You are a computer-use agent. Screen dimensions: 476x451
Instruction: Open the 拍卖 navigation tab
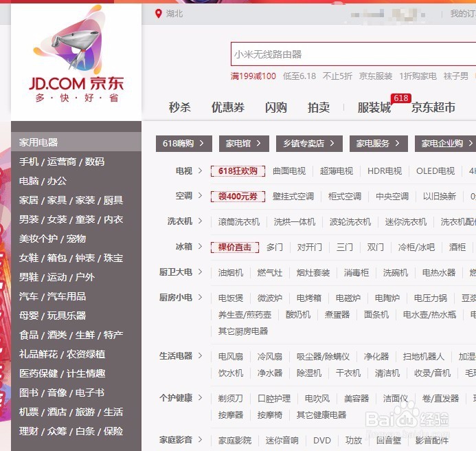tap(319, 107)
